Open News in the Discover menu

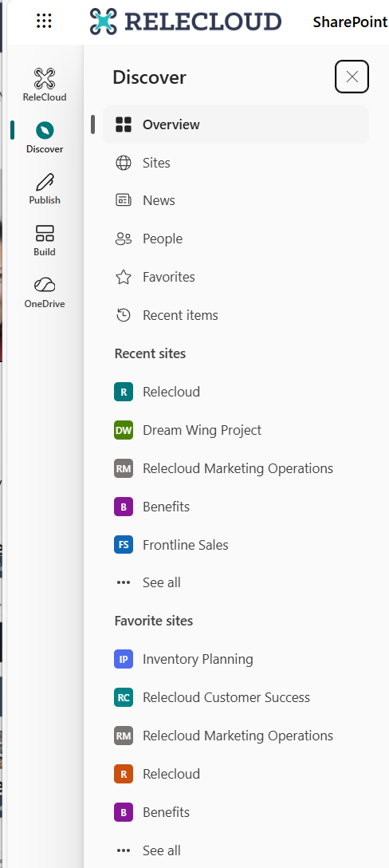236,200
